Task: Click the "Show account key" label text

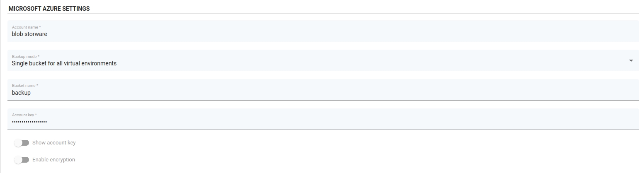Action: tap(54, 143)
